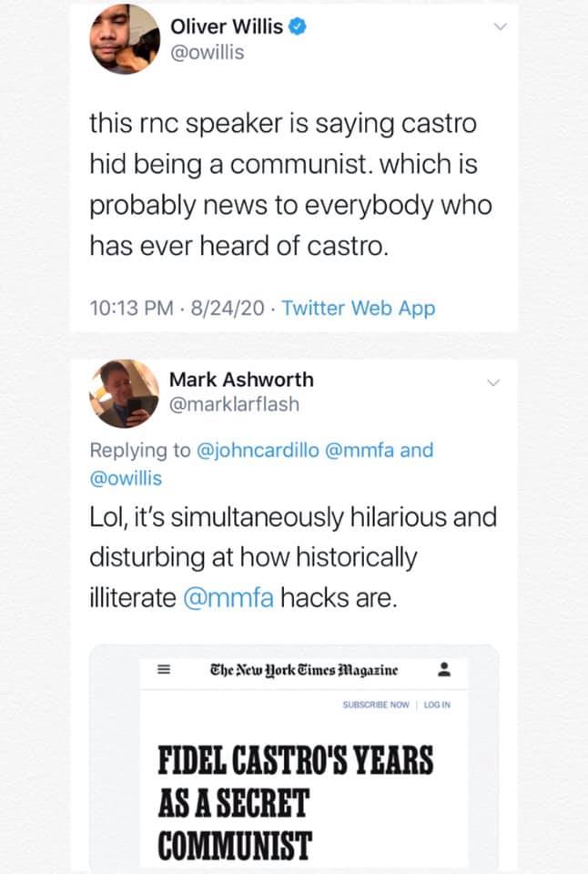Click The New York Times Magazine logo
Image resolution: width=588 pixels, height=874 pixels.
[303, 671]
